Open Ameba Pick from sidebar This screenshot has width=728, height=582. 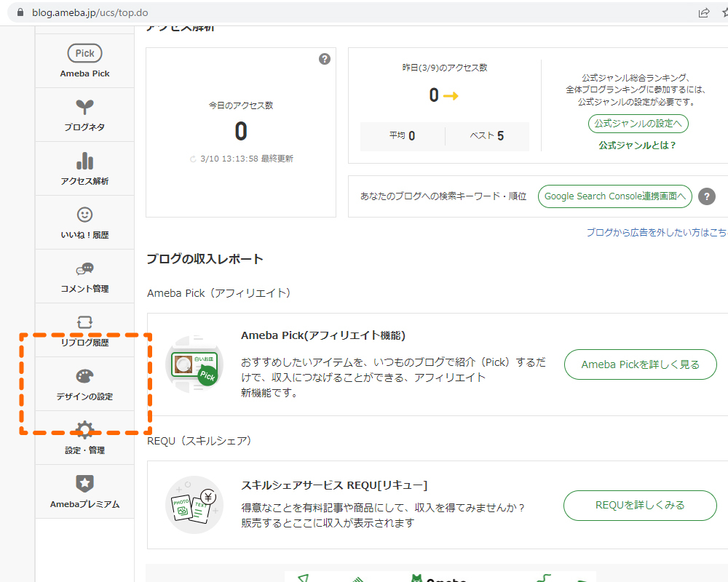(84, 54)
